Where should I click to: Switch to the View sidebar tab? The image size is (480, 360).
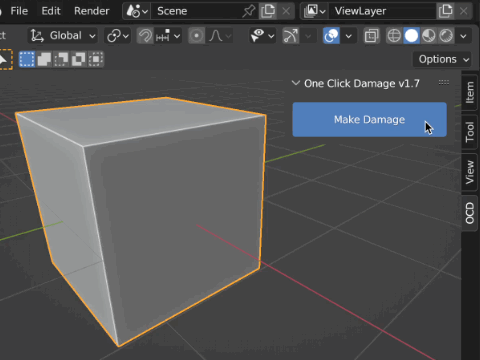click(x=470, y=172)
